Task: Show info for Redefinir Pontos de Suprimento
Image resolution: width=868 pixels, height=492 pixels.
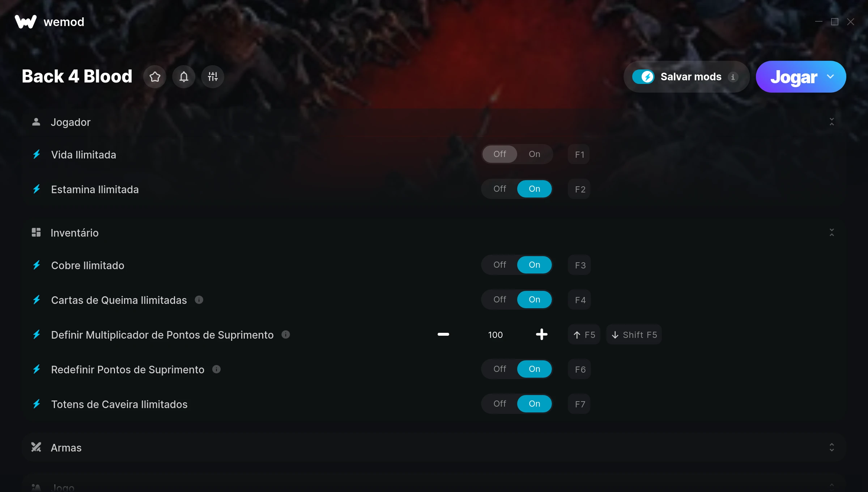Action: click(x=216, y=369)
